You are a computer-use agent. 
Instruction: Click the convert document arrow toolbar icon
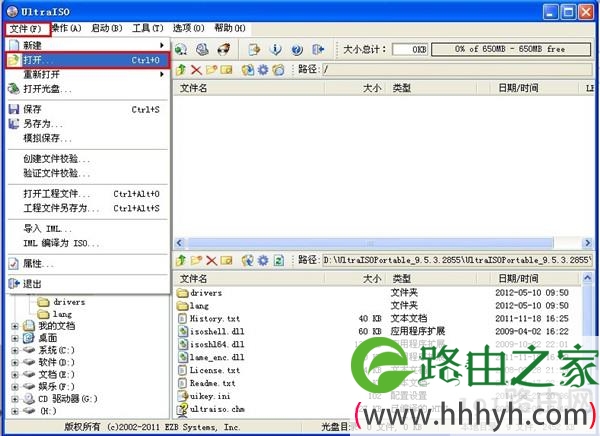(254, 49)
